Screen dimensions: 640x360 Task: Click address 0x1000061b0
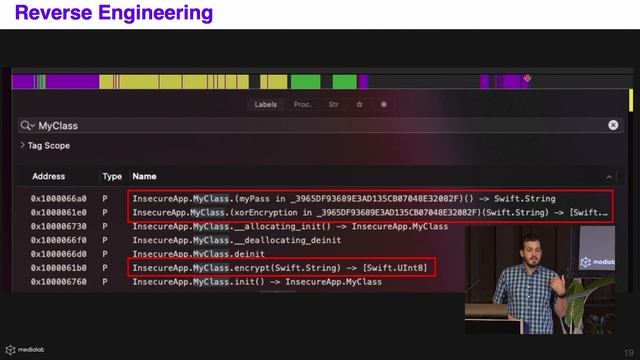59,268
